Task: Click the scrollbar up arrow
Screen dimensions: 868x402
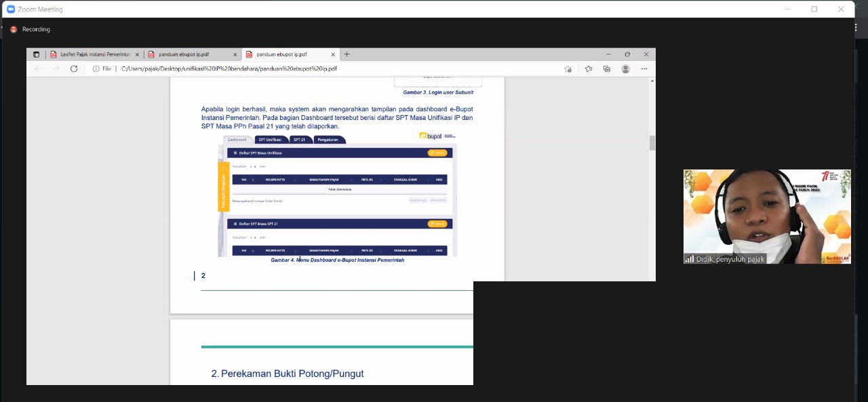Action: 652,81
